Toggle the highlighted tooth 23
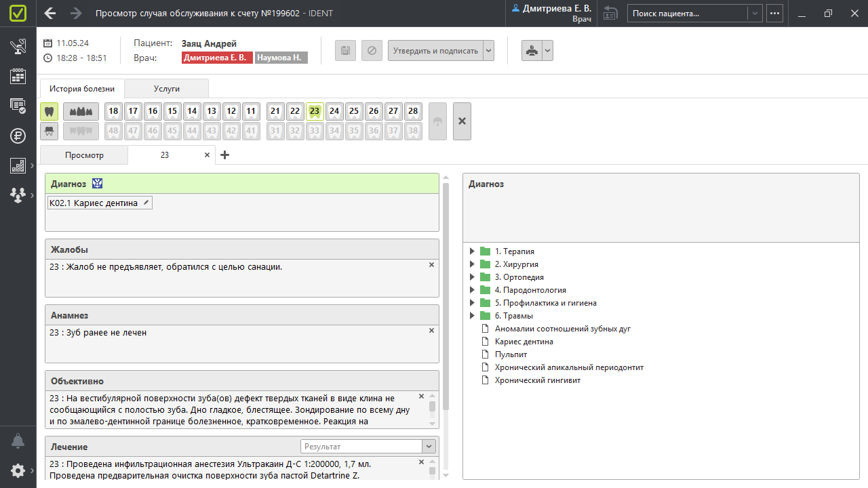The height and width of the screenshot is (488, 868). [315, 111]
